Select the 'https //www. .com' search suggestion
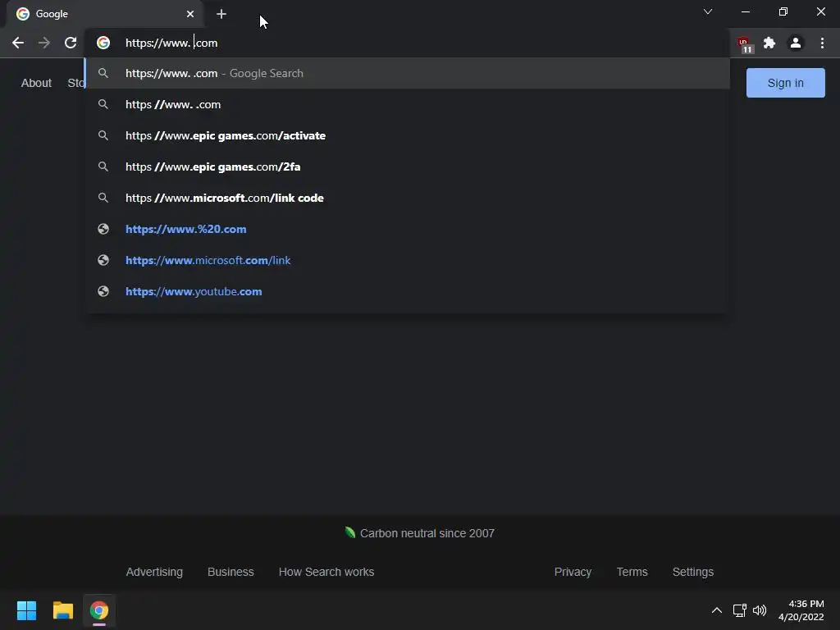Viewport: 840px width, 630px height. tap(407, 104)
